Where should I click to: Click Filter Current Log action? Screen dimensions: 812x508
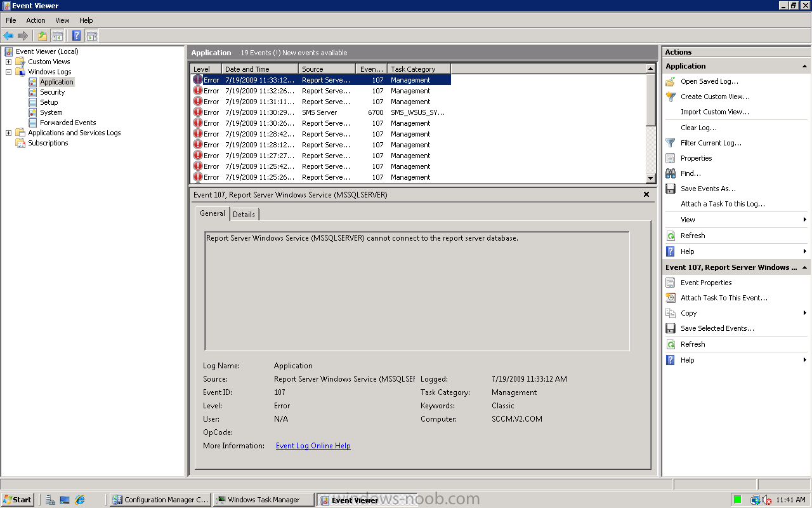point(711,143)
